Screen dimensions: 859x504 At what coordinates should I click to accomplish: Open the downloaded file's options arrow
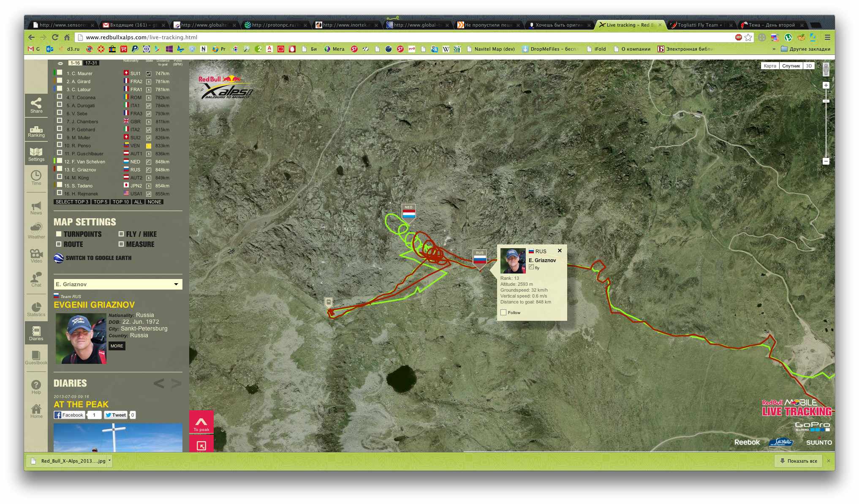109,461
